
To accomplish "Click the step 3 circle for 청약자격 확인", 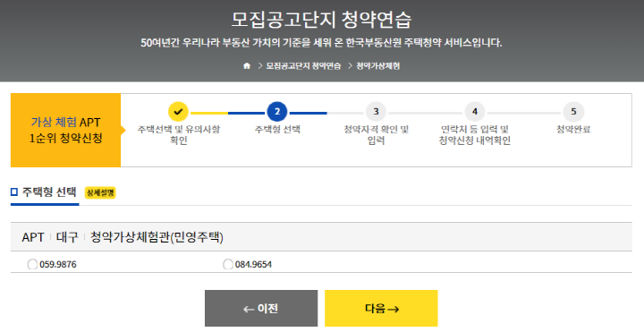I will [x=376, y=111].
